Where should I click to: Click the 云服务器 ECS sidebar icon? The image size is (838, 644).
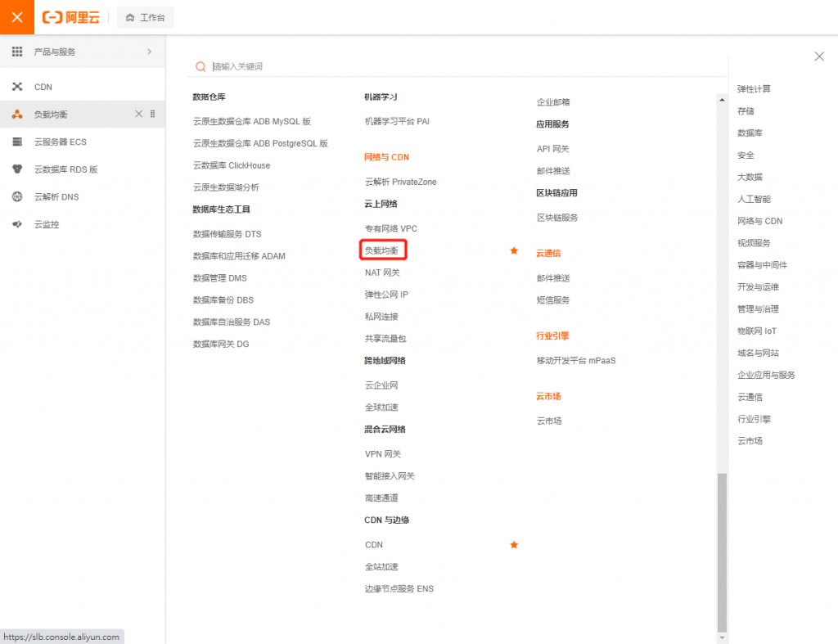pyautogui.click(x=17, y=142)
